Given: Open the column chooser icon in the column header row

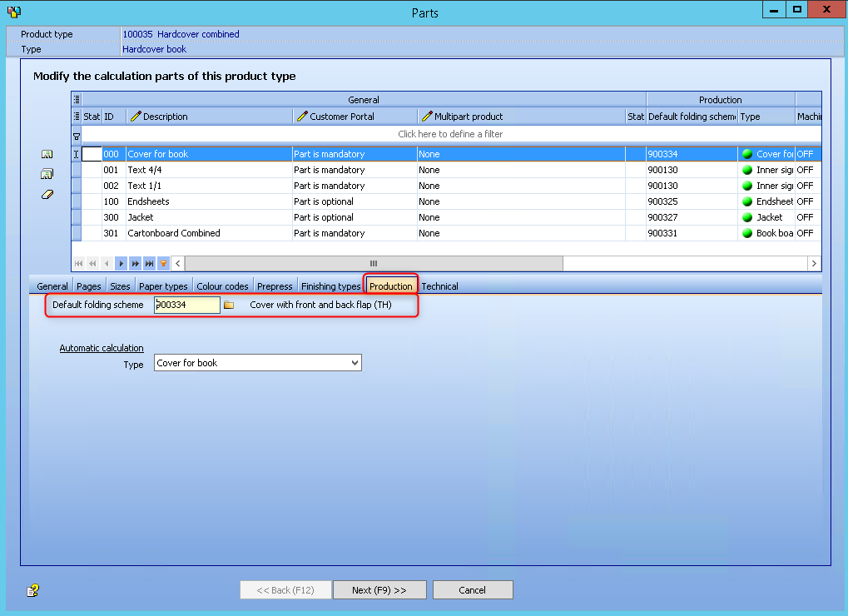Looking at the screenshot, I should click(x=77, y=117).
